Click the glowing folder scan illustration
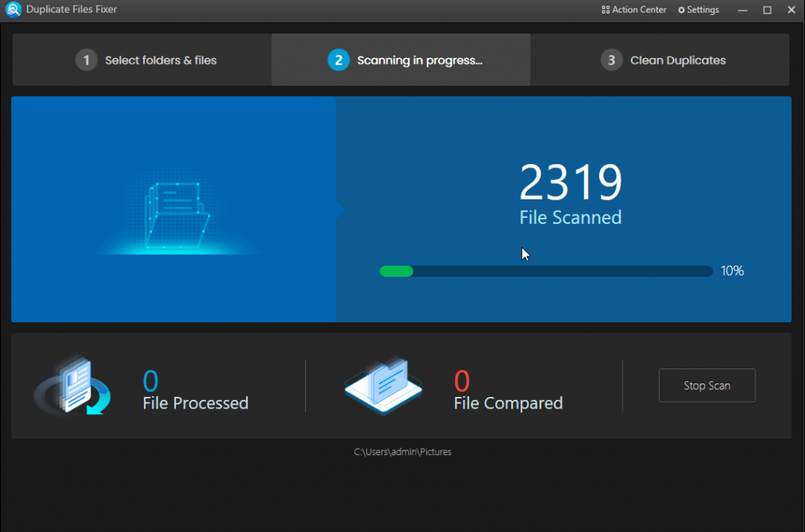Screen dimensions: 805x532 tap(177, 215)
